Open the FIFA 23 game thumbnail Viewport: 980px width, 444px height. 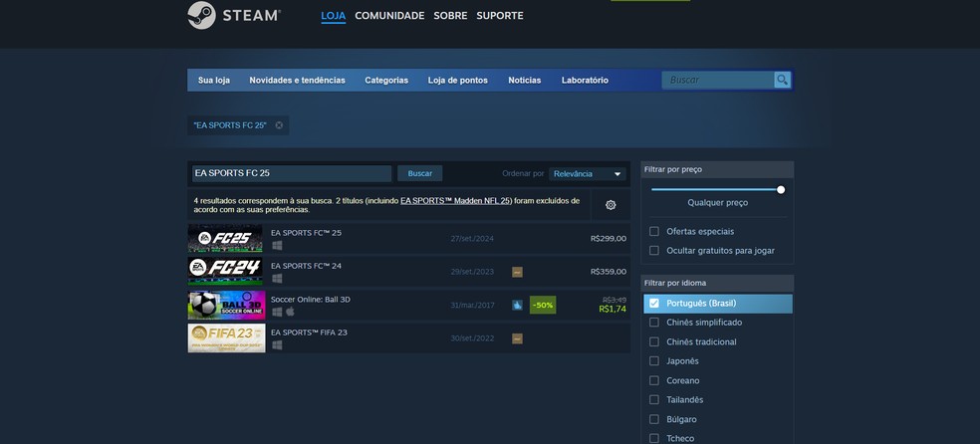(226, 337)
